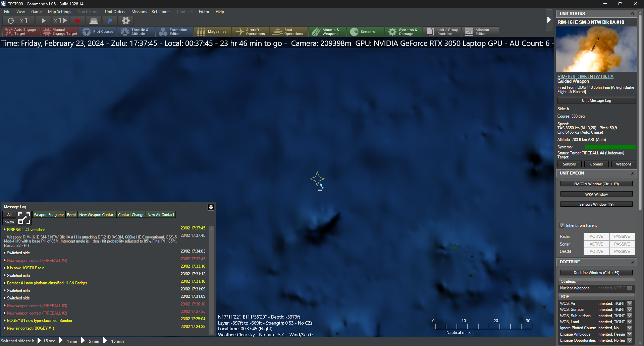This screenshot has width=644, height=346.
Task: Select the Weapon Endgame log filter tab
Action: [49, 215]
